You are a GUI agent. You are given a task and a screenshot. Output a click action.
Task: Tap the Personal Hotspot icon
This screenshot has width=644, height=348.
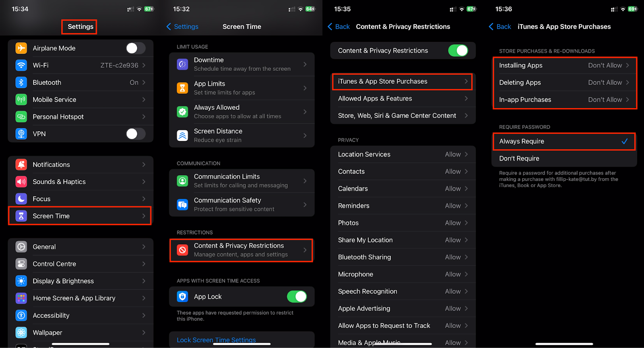[x=21, y=117]
